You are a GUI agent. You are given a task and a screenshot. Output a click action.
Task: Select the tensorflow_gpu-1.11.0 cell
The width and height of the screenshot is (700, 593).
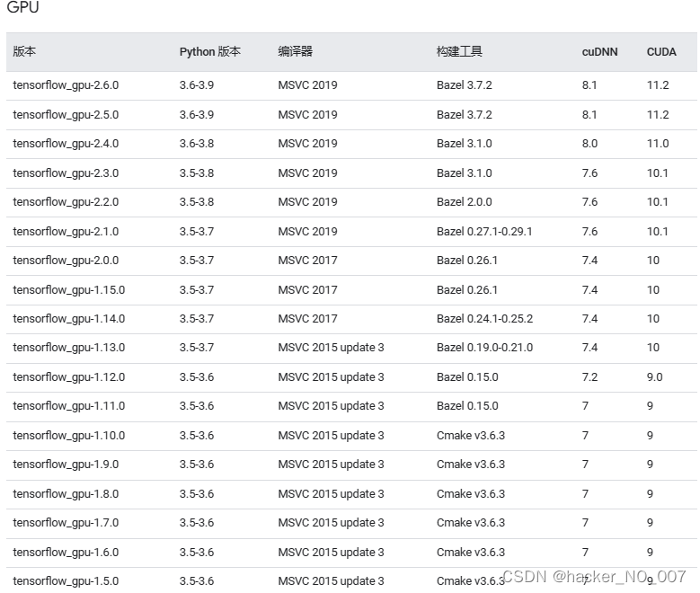click(x=69, y=406)
